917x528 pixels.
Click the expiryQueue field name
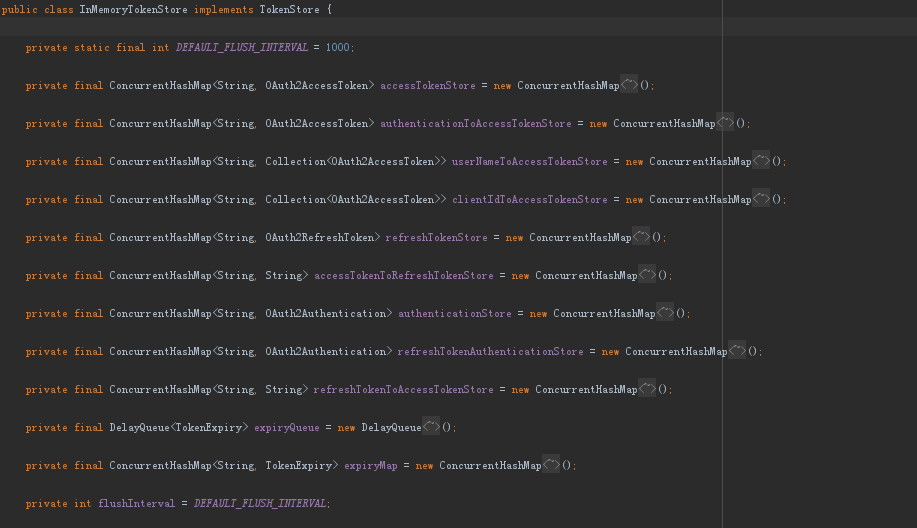tap(287, 427)
